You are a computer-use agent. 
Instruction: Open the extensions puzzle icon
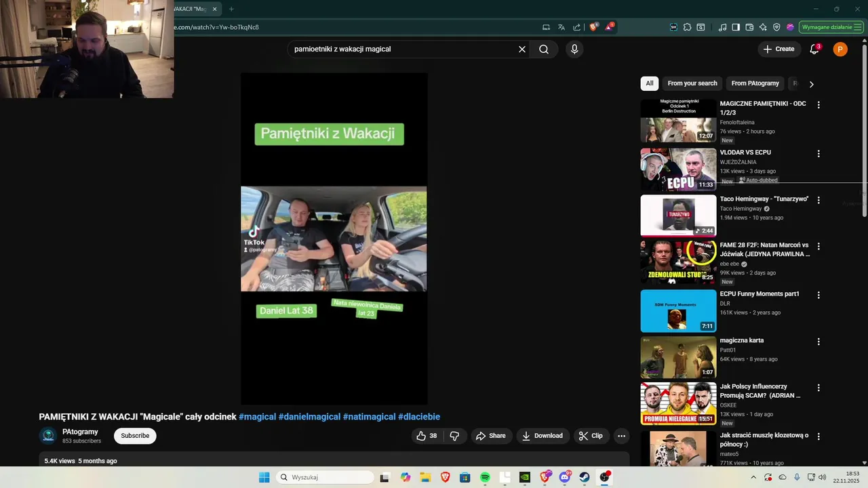[687, 27]
